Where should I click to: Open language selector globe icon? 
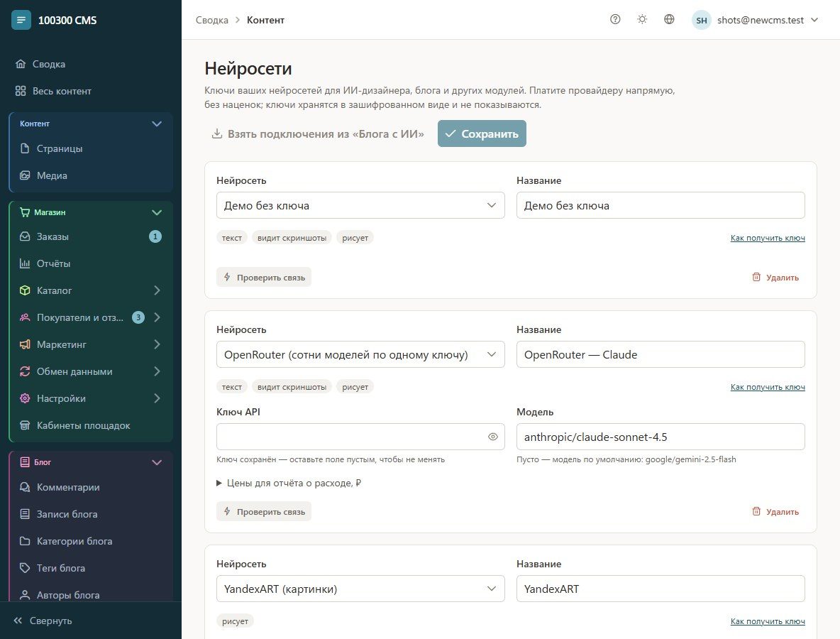pos(669,20)
